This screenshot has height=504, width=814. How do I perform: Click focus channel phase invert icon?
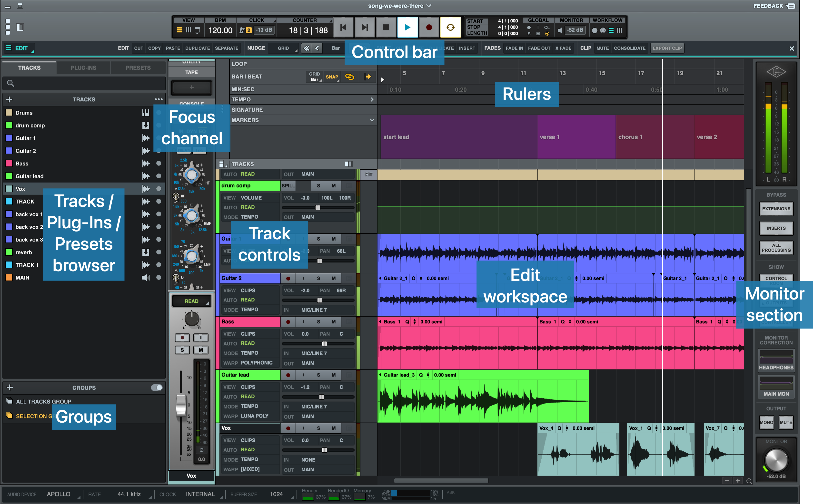point(201,450)
